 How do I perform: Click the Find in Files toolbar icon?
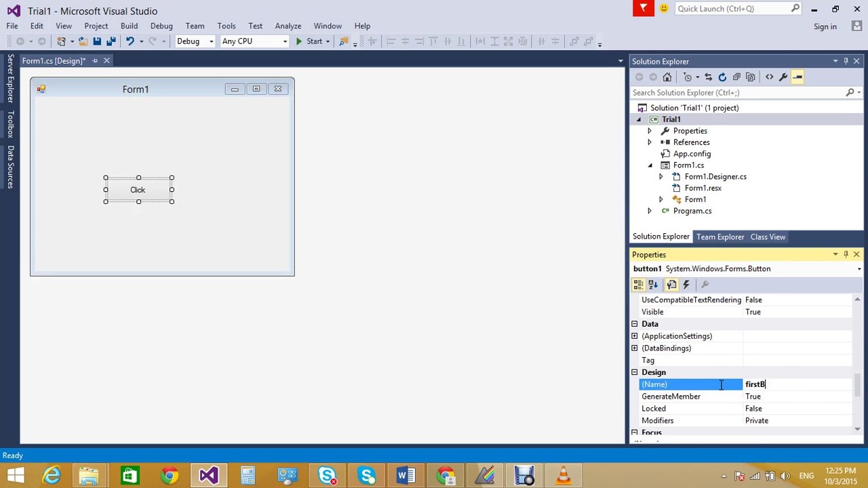coord(344,41)
